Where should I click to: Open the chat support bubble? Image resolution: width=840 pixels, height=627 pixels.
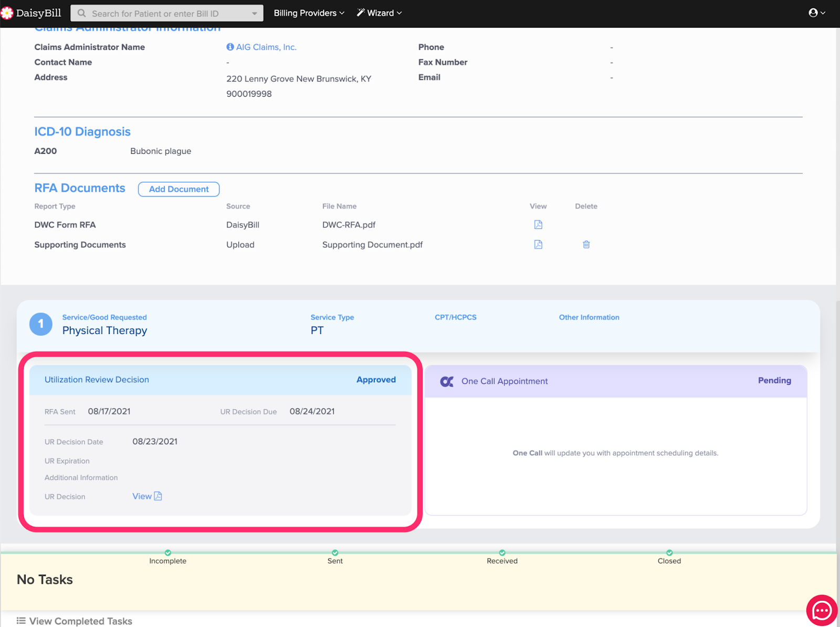(x=821, y=610)
